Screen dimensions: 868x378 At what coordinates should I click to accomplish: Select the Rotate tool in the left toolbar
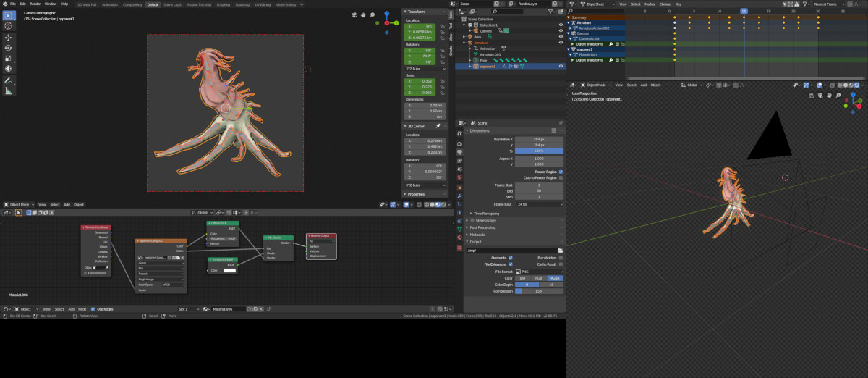[9, 48]
